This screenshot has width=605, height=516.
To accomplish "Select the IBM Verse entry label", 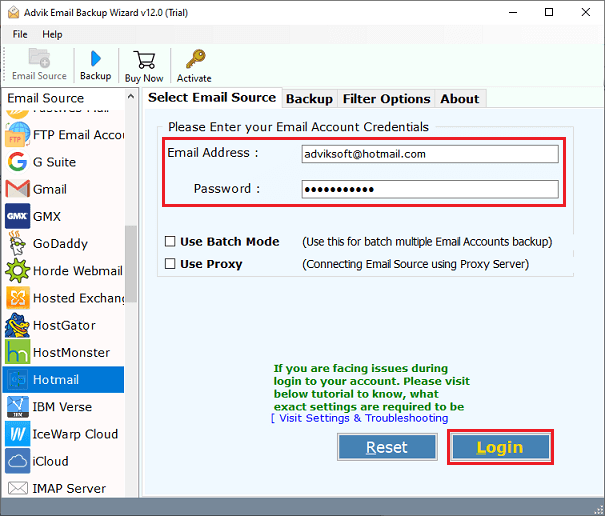I will tap(62, 407).
